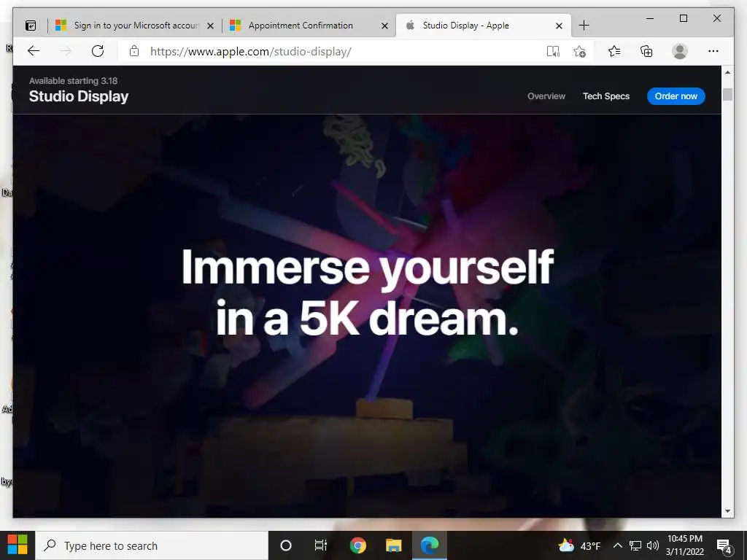Switch to Sign in to your Microsoft account tab

pyautogui.click(x=134, y=26)
